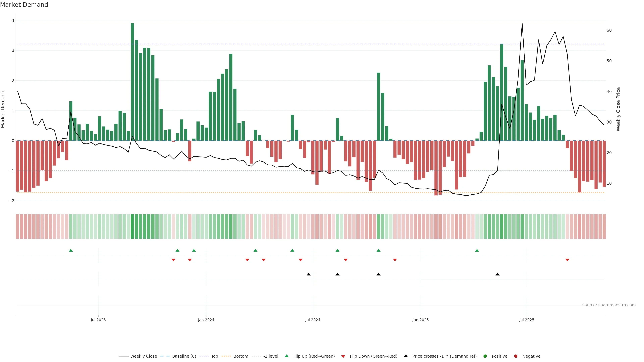This screenshot has height=362, width=644.
Task: Click the last black price-cross triangle marker
Action: tap(497, 274)
